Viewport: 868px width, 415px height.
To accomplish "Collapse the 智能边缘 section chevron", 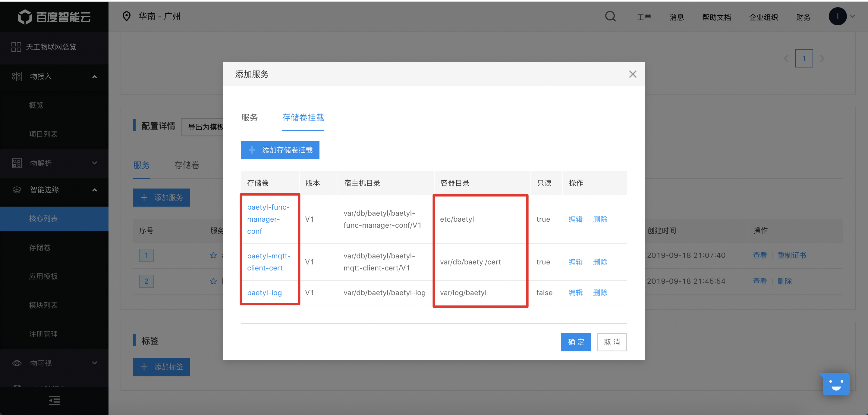I will pyautogui.click(x=95, y=190).
